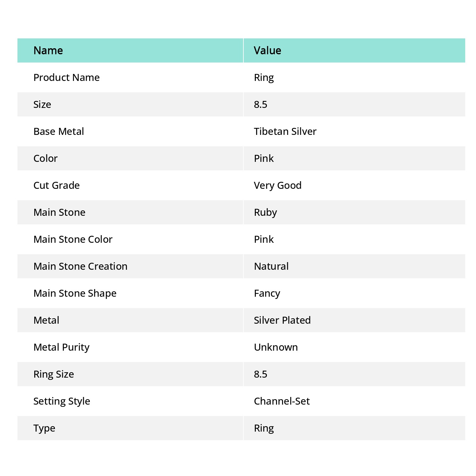Click the Cut Grade label
This screenshot has width=476, height=476.
point(56,185)
